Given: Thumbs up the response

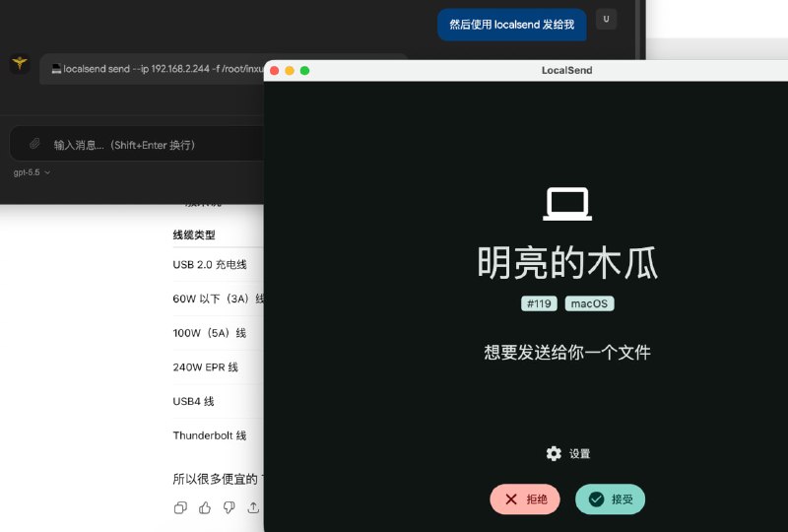Looking at the screenshot, I should [205, 508].
